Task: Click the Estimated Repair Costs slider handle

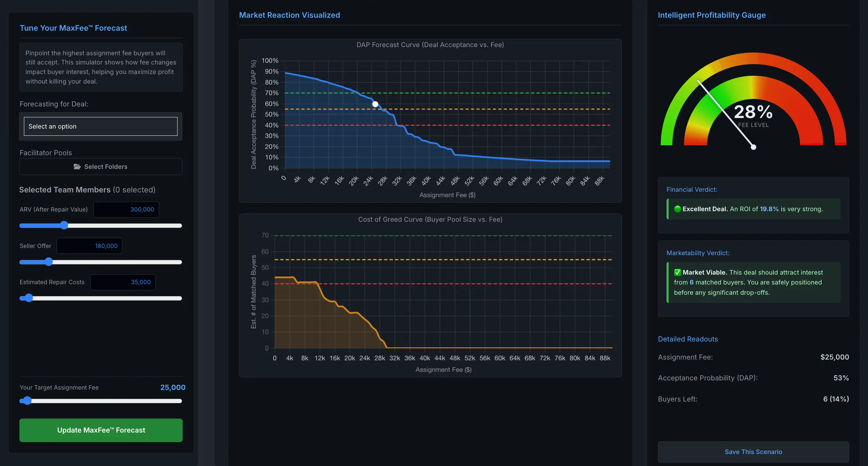Action: pos(29,298)
